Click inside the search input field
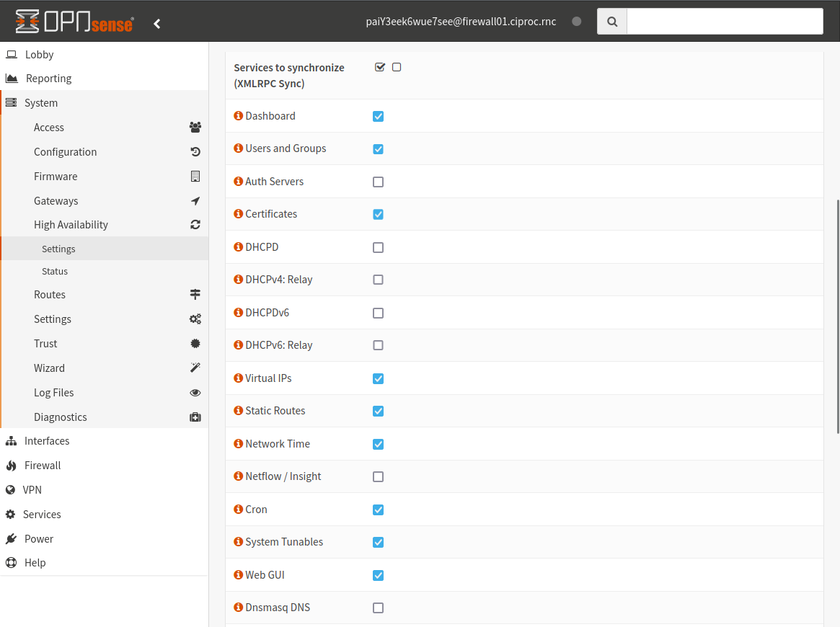The image size is (840, 627). [724, 21]
